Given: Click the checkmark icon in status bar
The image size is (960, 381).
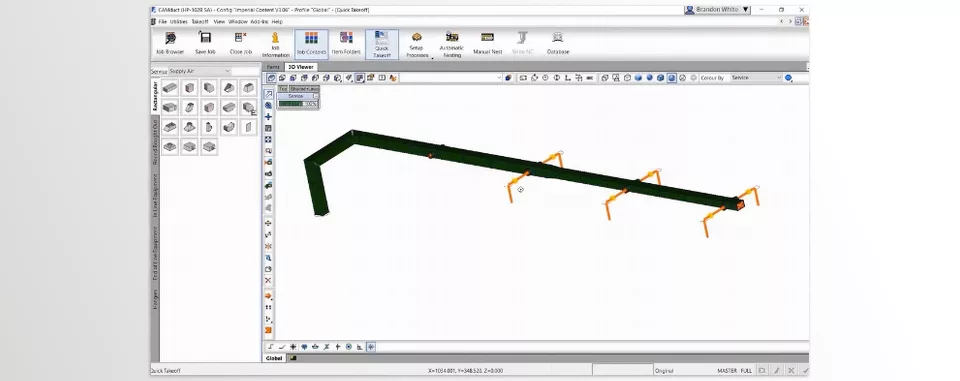Looking at the screenshot, I should (805, 371).
